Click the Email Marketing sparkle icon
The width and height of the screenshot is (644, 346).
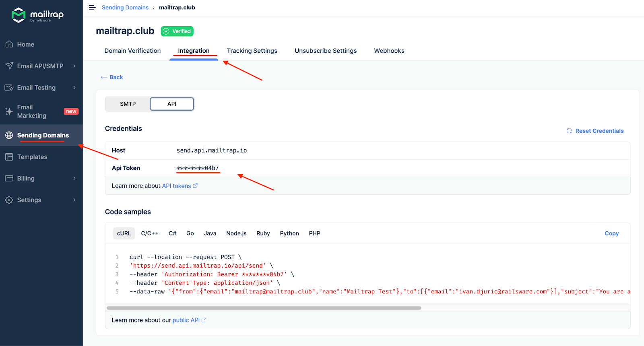click(x=9, y=111)
